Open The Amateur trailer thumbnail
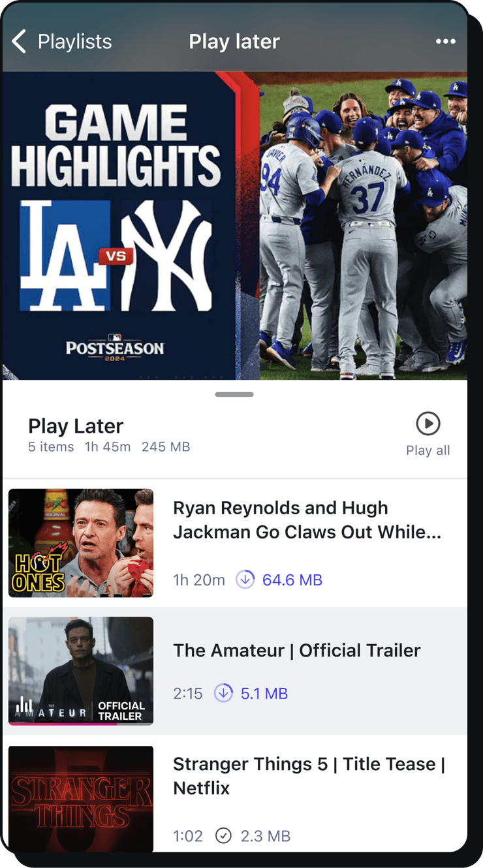This screenshot has width=483, height=868. point(81,671)
